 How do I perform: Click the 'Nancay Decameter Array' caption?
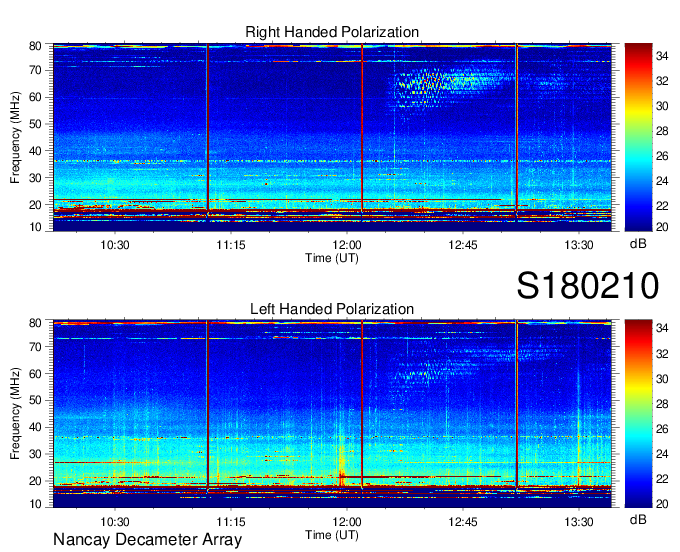tap(147, 540)
